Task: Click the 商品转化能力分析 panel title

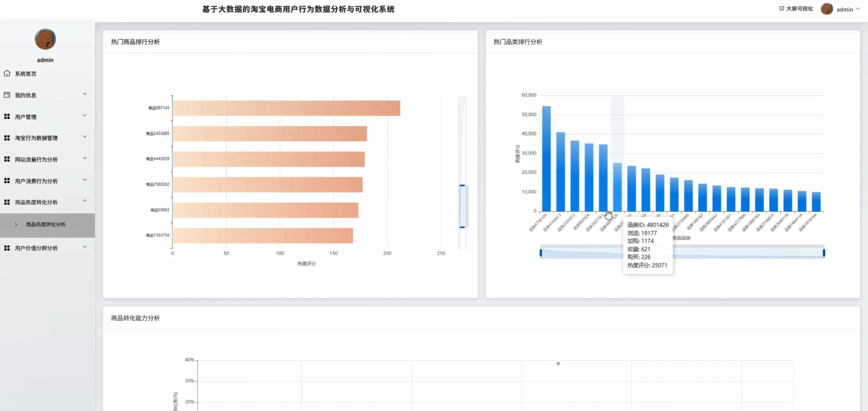Action: [x=135, y=318]
